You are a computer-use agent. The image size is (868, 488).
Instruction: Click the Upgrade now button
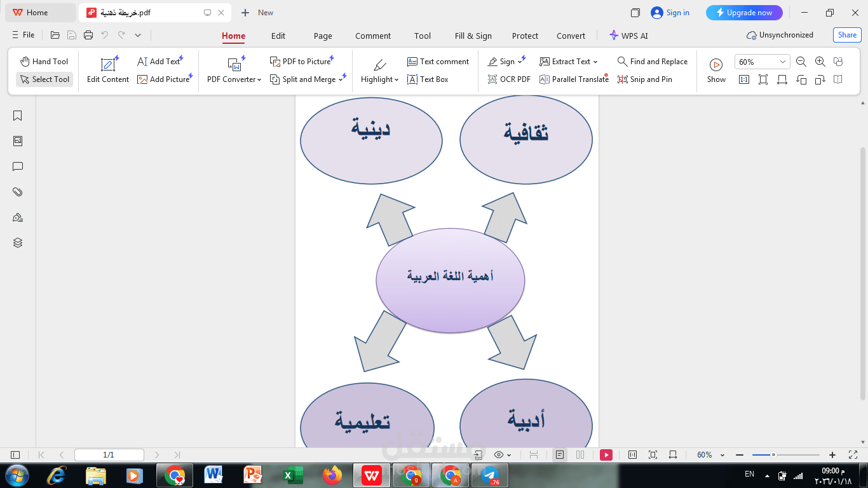click(744, 12)
